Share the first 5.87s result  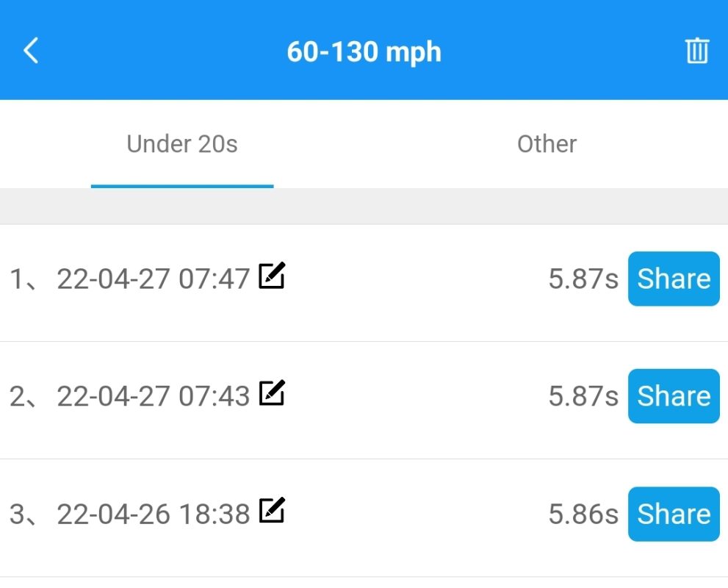[674, 279]
